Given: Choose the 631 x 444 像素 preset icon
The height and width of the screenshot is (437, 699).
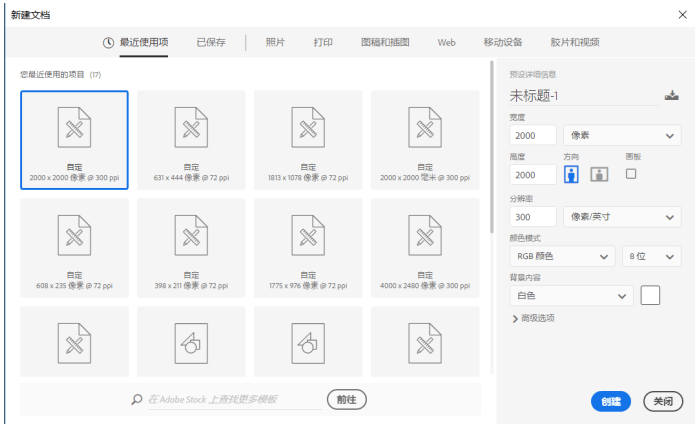Looking at the screenshot, I should [x=191, y=127].
